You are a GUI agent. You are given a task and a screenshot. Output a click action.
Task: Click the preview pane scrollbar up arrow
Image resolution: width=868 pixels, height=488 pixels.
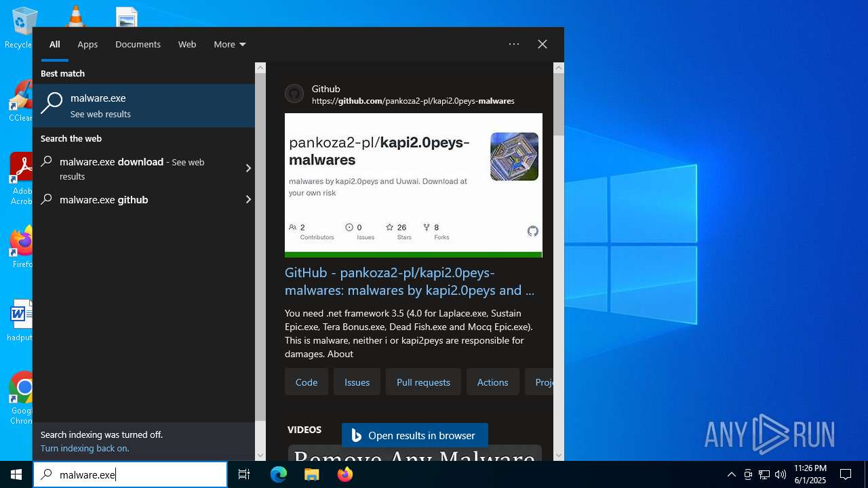tap(559, 68)
